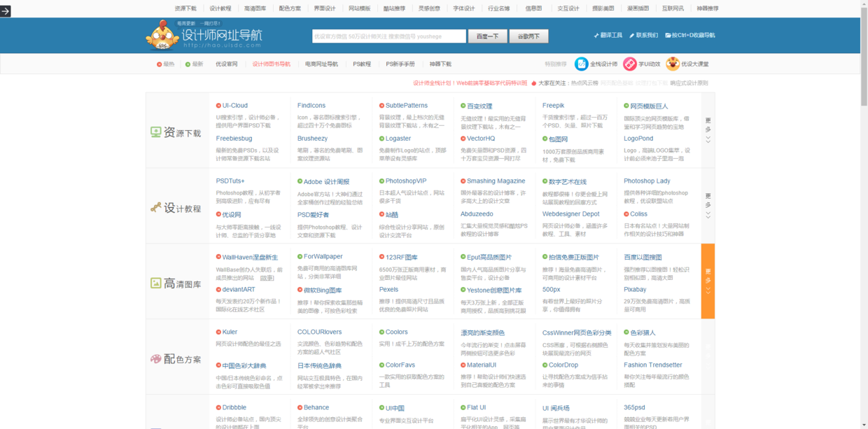
Task: Open the LogoPond link
Action: 638,139
